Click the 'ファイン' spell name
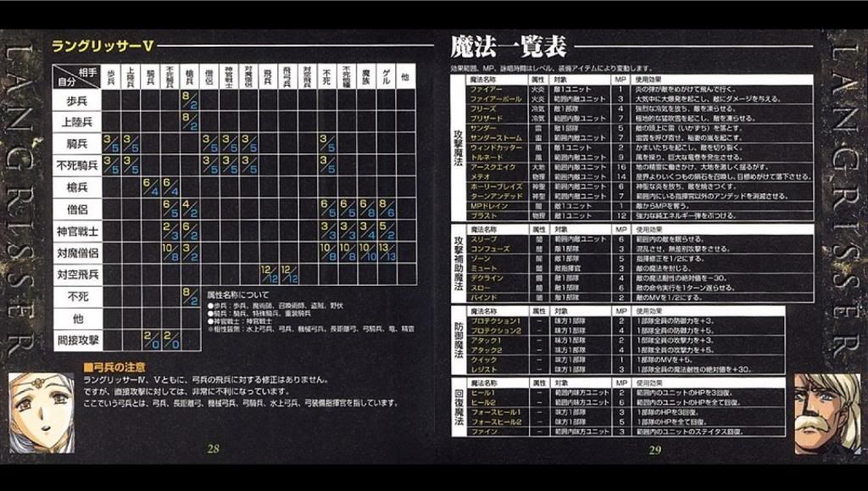 [484, 432]
